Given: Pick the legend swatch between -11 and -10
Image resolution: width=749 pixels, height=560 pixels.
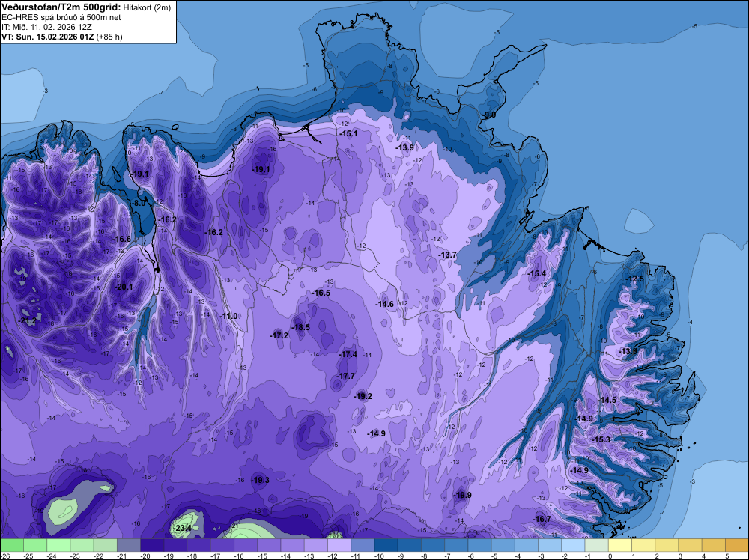Looking at the screenshot, I should [x=363, y=546].
